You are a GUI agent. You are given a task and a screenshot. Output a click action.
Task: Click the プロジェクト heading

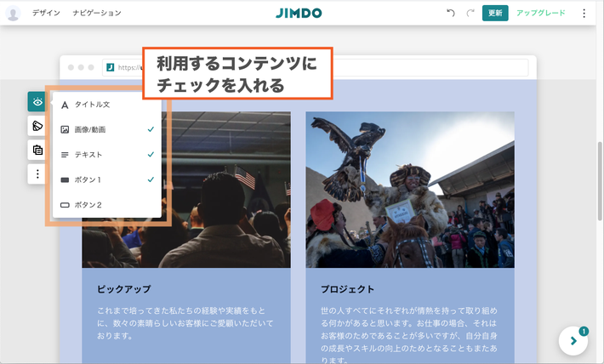pyautogui.click(x=347, y=289)
